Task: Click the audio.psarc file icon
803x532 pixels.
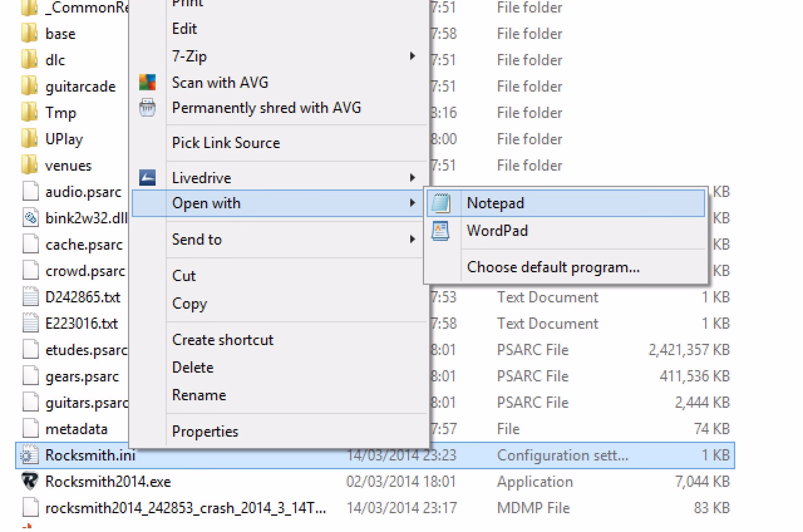Action: 30,192
